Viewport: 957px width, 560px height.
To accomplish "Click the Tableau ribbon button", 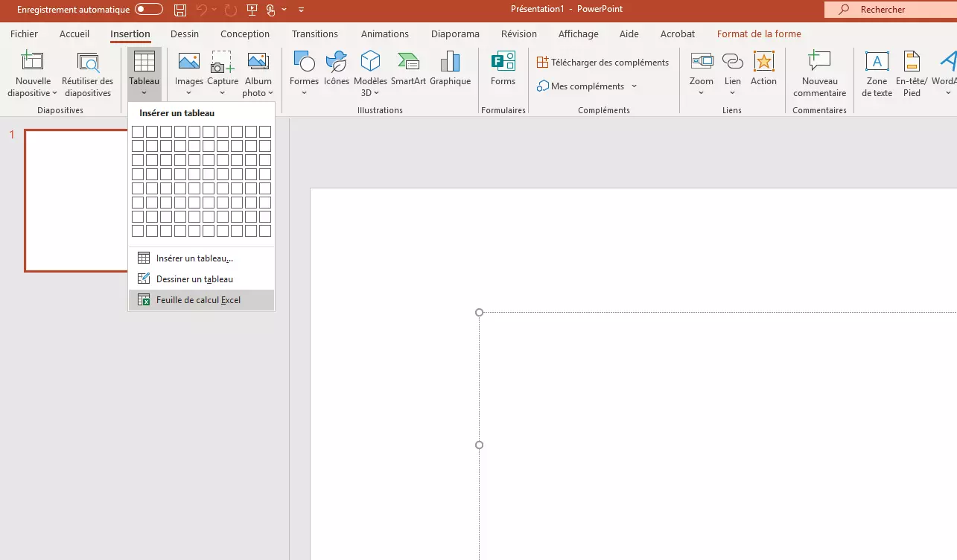I will pyautogui.click(x=144, y=74).
